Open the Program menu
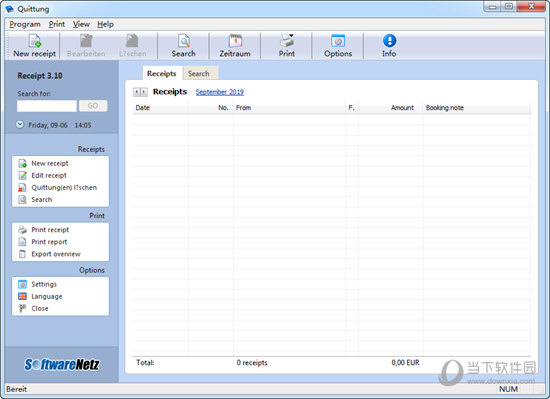Screen dimensions: 550x399 25,24
